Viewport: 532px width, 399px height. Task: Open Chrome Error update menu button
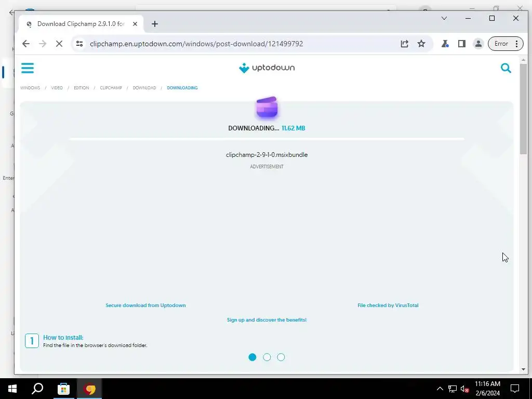[x=506, y=44]
